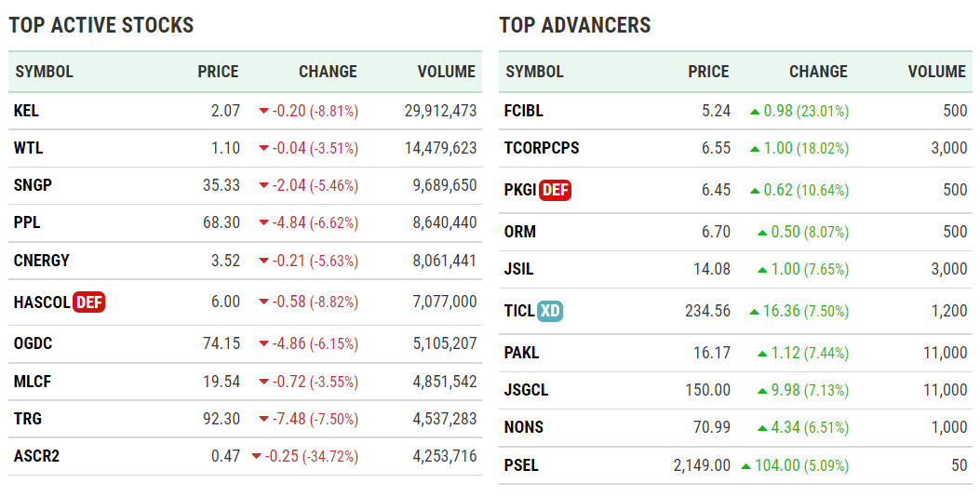Image resolution: width=980 pixels, height=497 pixels.
Task: Click the red down arrow in TRG row
Action: point(263,418)
